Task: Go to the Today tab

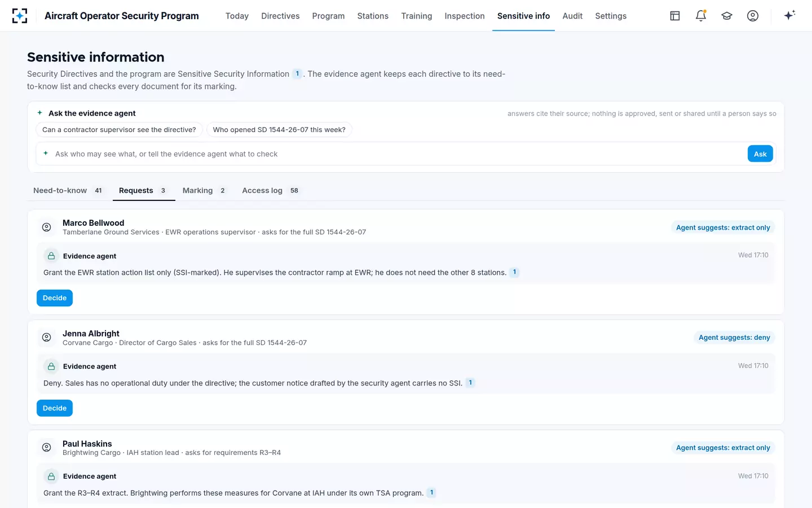Action: [237, 16]
